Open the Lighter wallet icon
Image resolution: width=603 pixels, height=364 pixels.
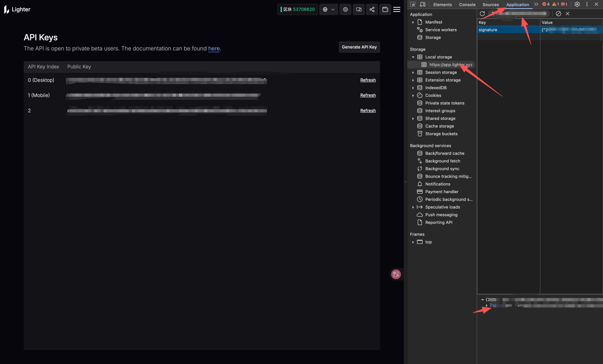385,9
